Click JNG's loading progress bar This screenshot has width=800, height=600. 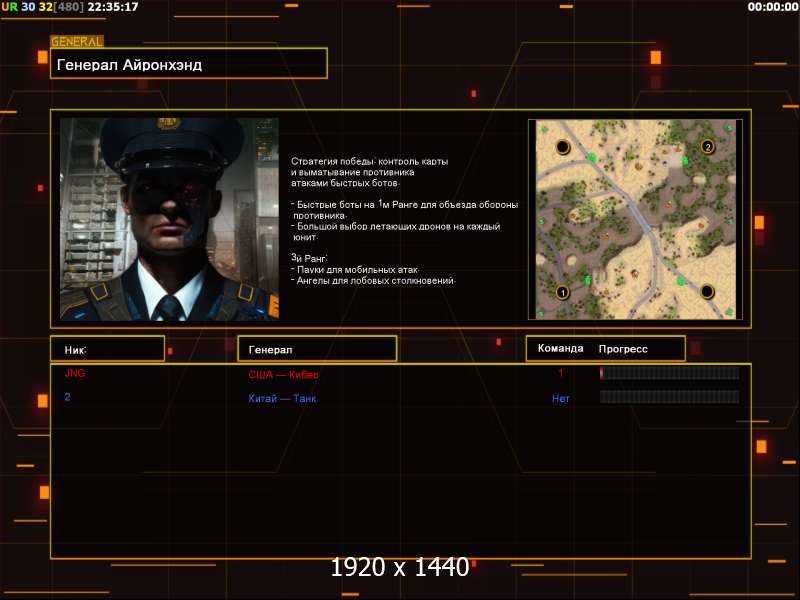pos(669,373)
